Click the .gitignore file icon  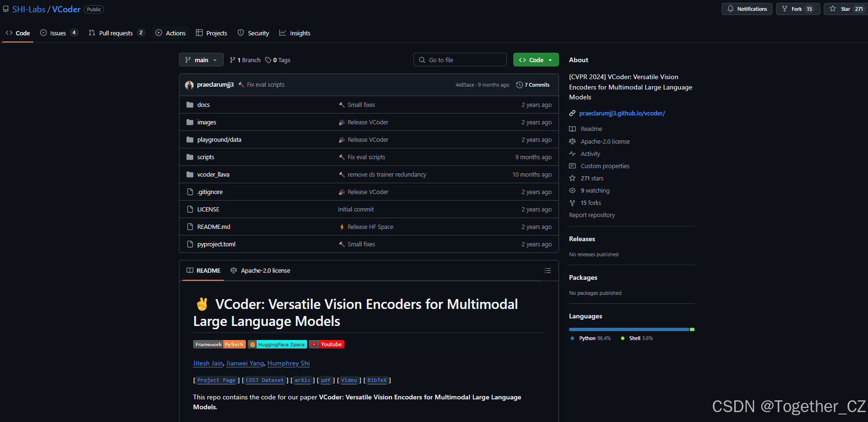click(x=190, y=192)
